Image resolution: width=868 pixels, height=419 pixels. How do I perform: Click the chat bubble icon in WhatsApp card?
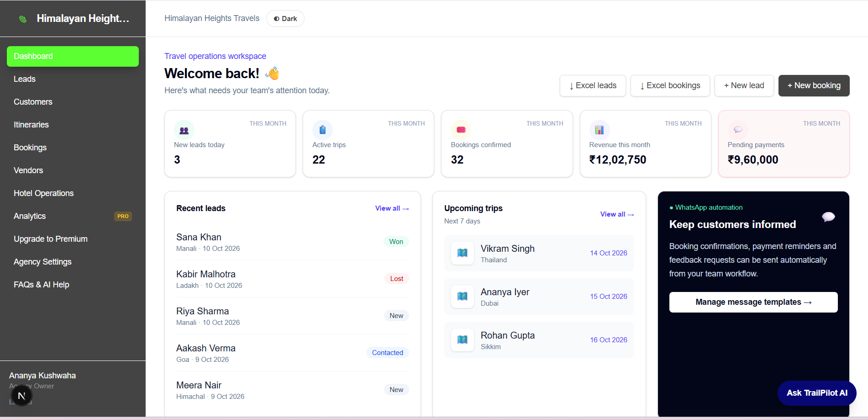pyautogui.click(x=828, y=217)
